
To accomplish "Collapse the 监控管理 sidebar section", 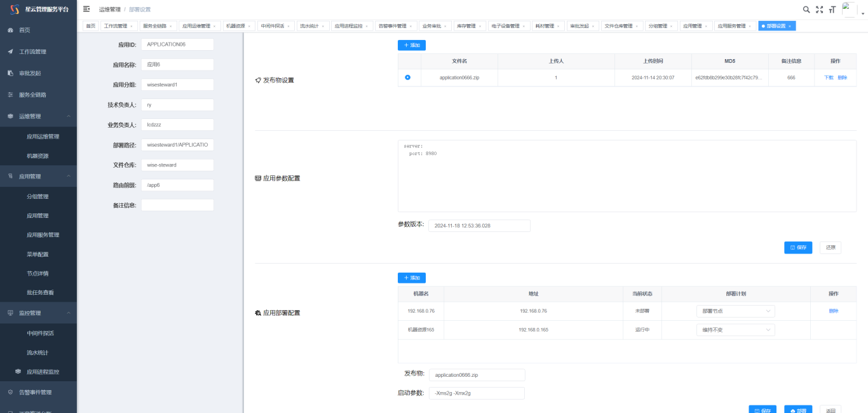I will click(69, 313).
